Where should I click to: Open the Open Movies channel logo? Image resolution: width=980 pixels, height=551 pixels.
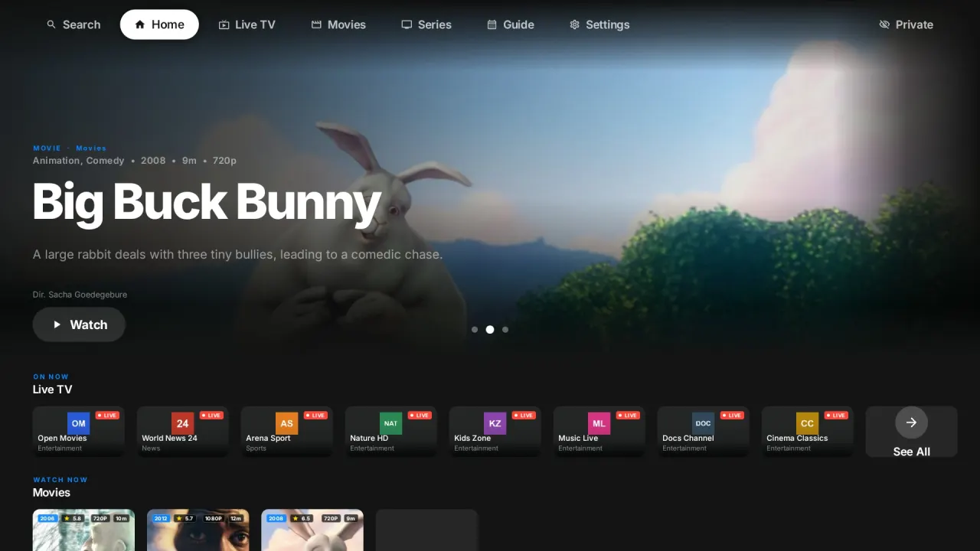[78, 423]
